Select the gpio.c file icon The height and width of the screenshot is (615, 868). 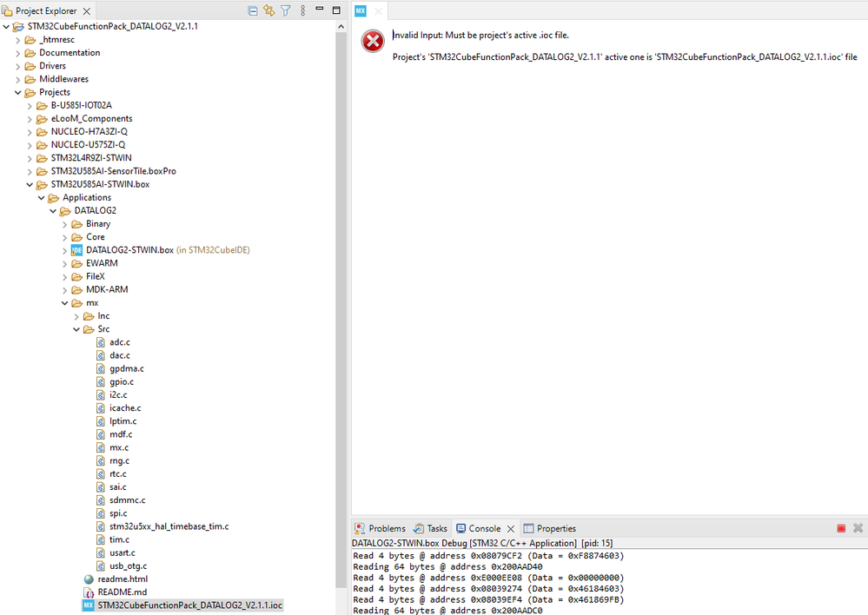point(100,382)
